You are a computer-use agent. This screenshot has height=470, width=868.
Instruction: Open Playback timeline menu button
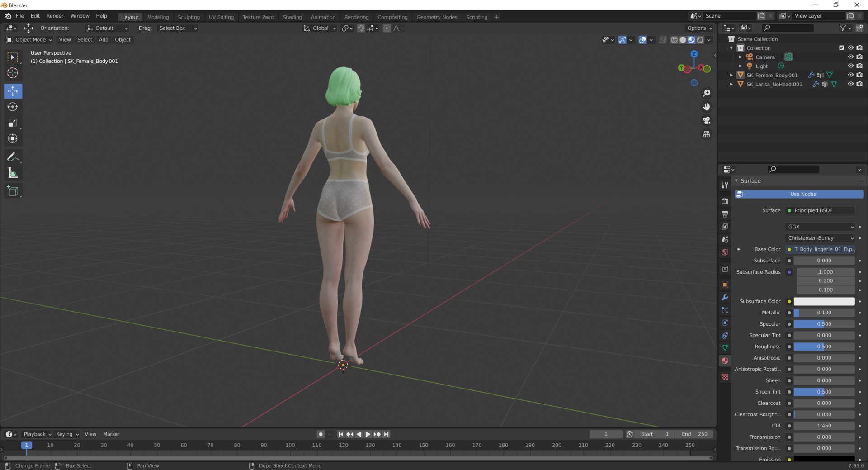click(37, 434)
